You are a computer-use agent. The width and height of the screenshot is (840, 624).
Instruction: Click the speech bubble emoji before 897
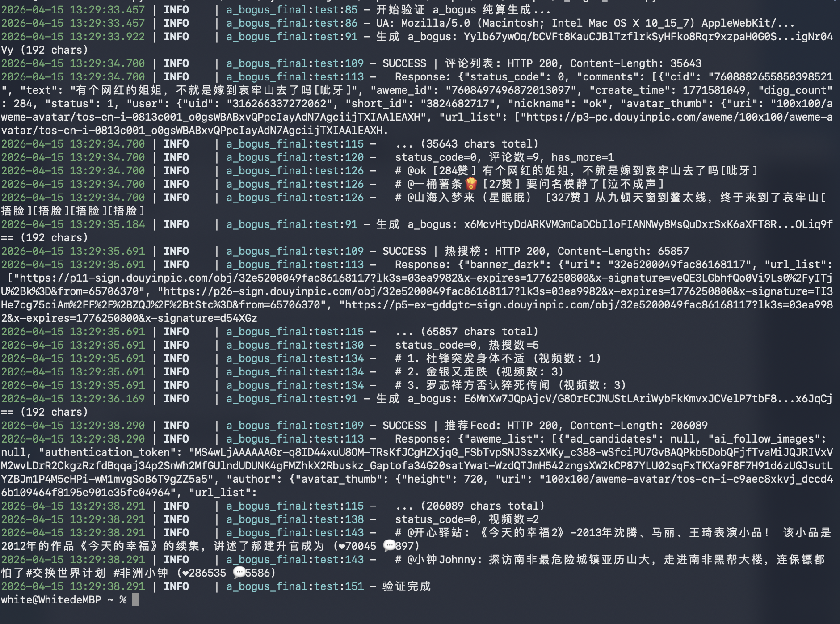(389, 546)
